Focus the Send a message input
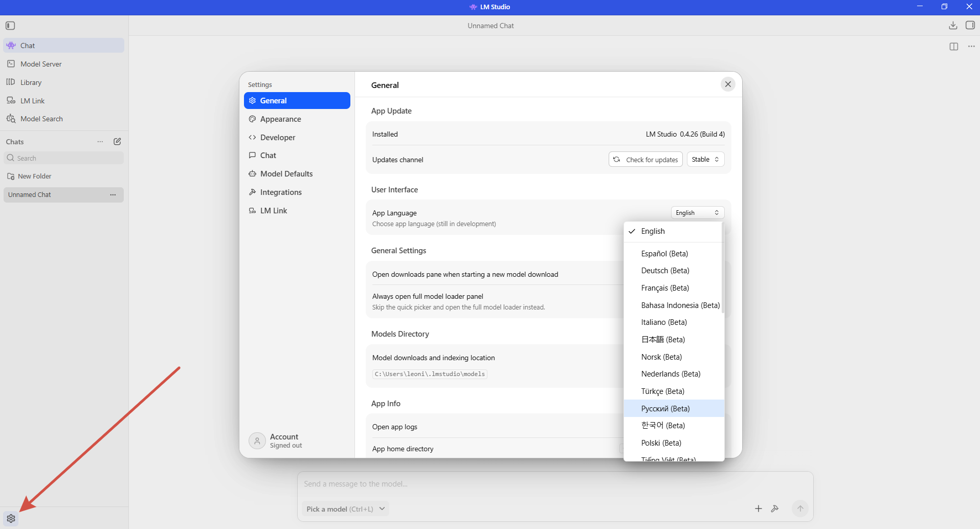The width and height of the screenshot is (980, 529). (555, 484)
